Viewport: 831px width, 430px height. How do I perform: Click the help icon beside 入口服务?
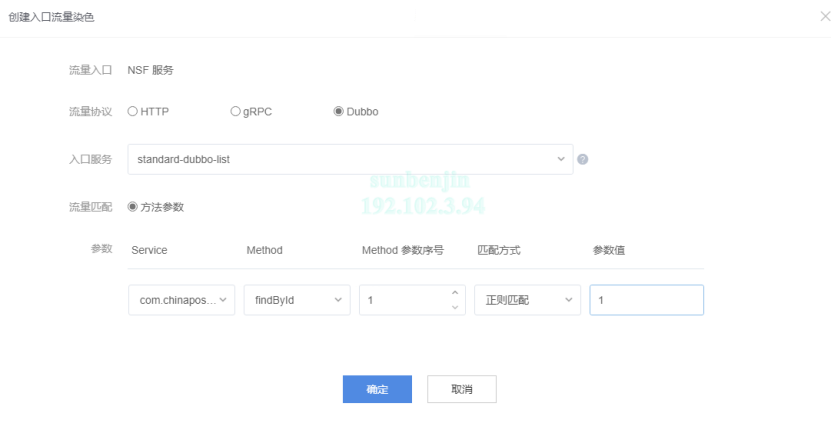[x=582, y=159]
